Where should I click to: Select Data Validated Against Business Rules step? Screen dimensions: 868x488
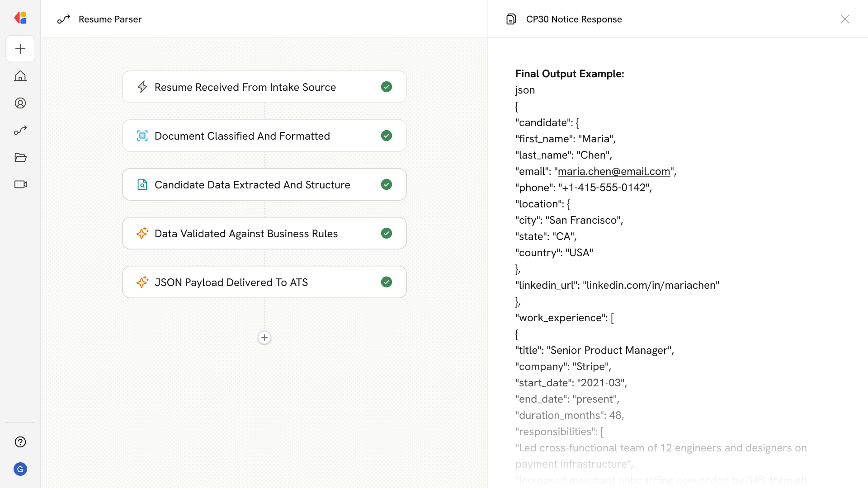pyautogui.click(x=246, y=233)
